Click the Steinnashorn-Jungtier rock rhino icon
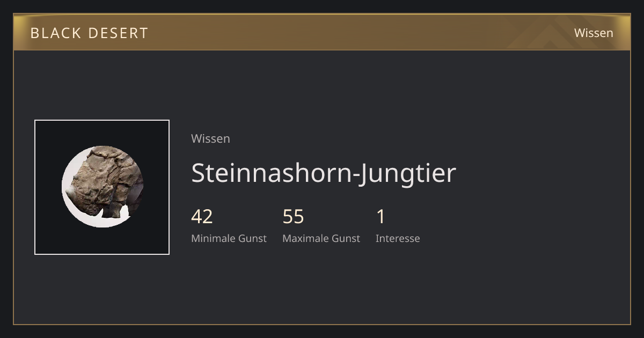Viewport: 644px width, 338px height. [103, 186]
